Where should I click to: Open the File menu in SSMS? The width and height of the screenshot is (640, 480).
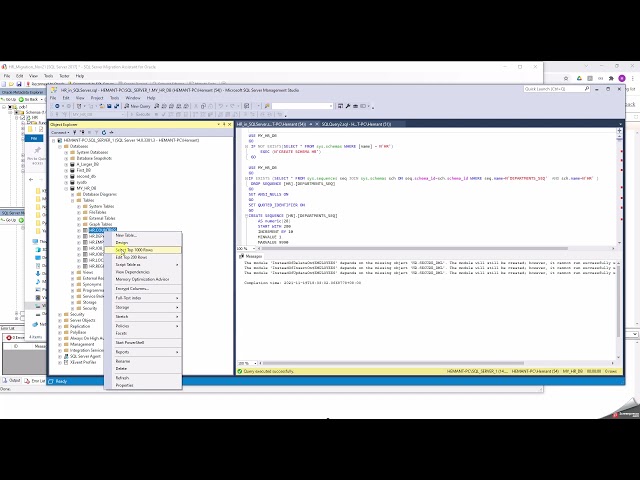point(53,98)
